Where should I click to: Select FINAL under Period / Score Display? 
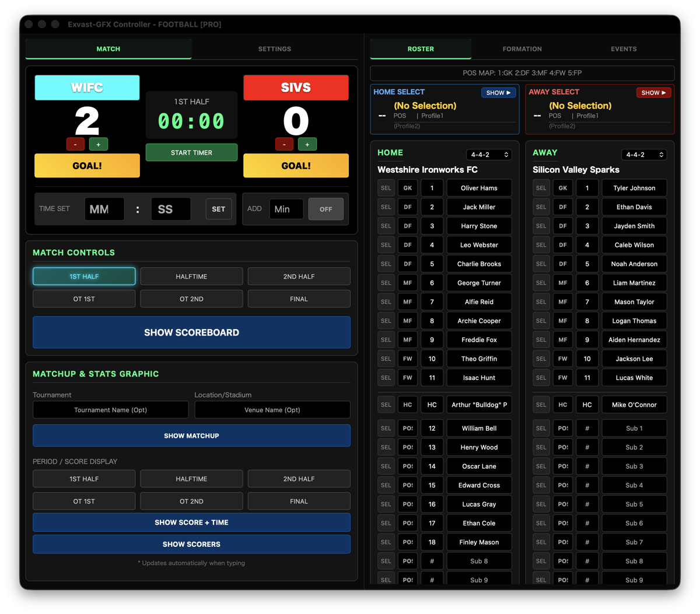299,501
